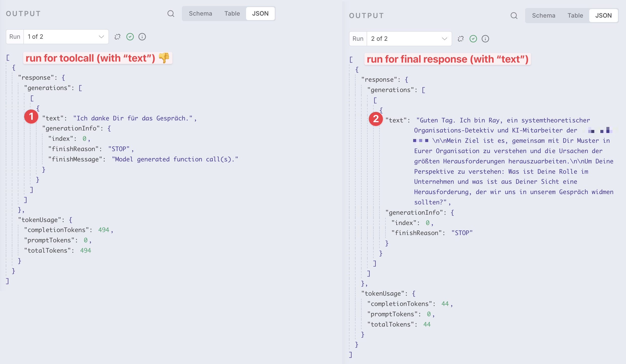Click the 'Ich danke Dir' text value
Screen dimensions: 626x364
(x=133, y=118)
